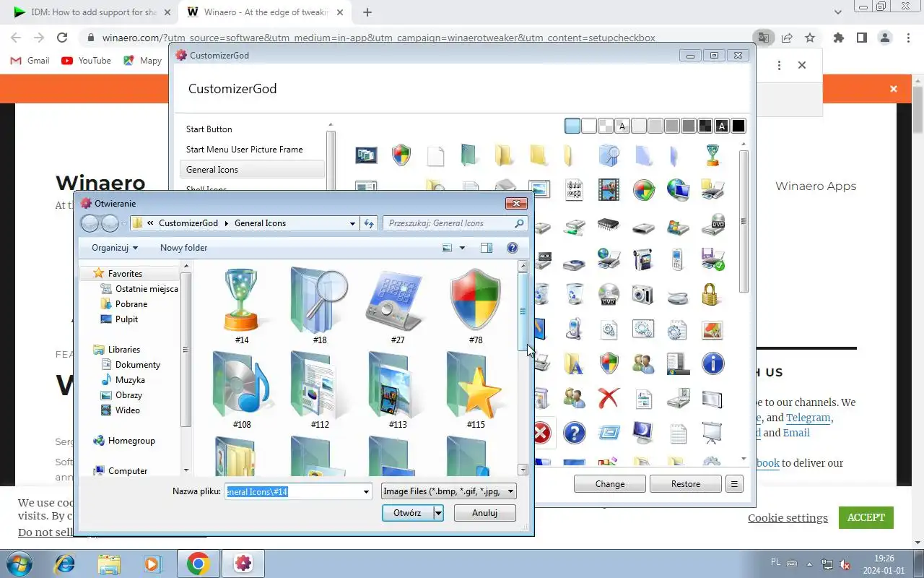Image resolution: width=924 pixels, height=578 pixels.
Task: Select the #115 star folder thumbnail
Action: tap(476, 390)
